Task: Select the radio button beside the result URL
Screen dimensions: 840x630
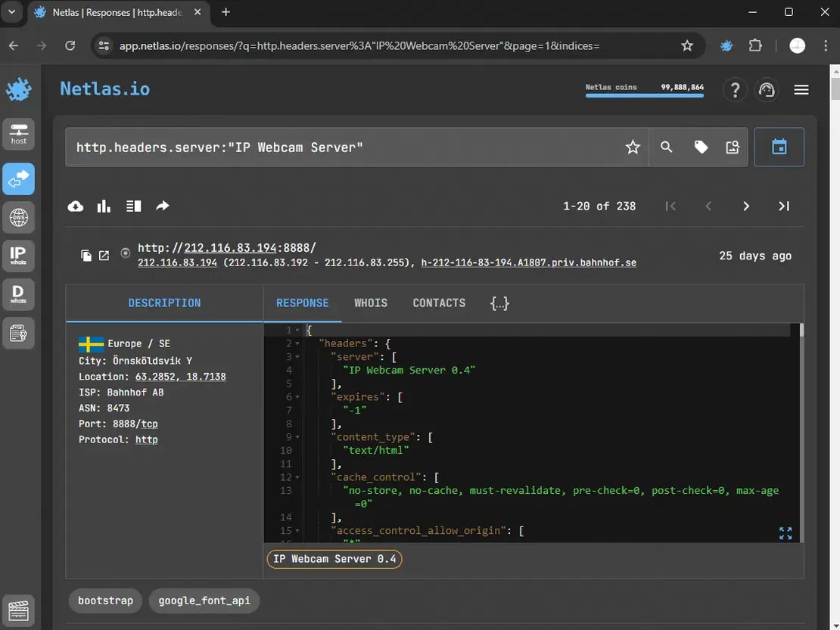Action: point(125,253)
